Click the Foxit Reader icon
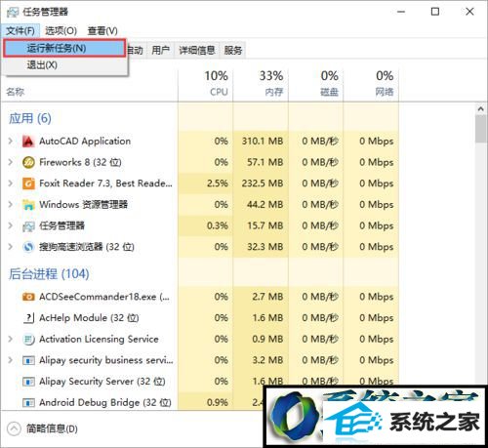 click(x=28, y=183)
